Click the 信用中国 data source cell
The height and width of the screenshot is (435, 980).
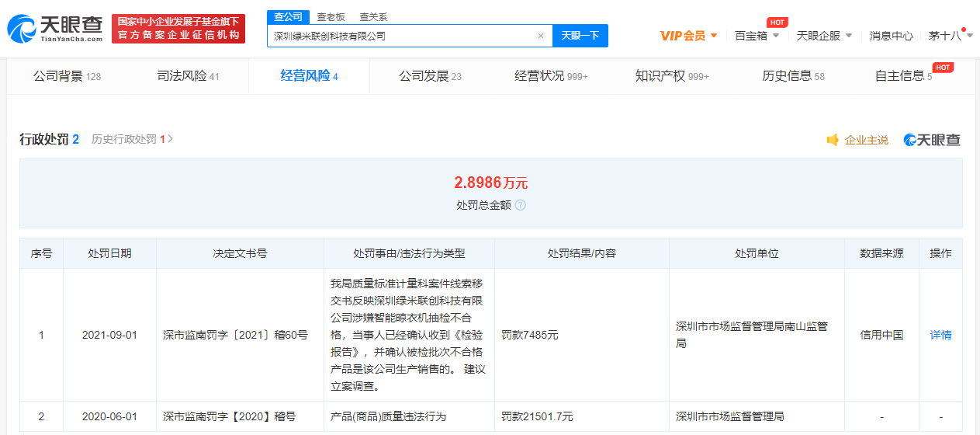coord(881,335)
